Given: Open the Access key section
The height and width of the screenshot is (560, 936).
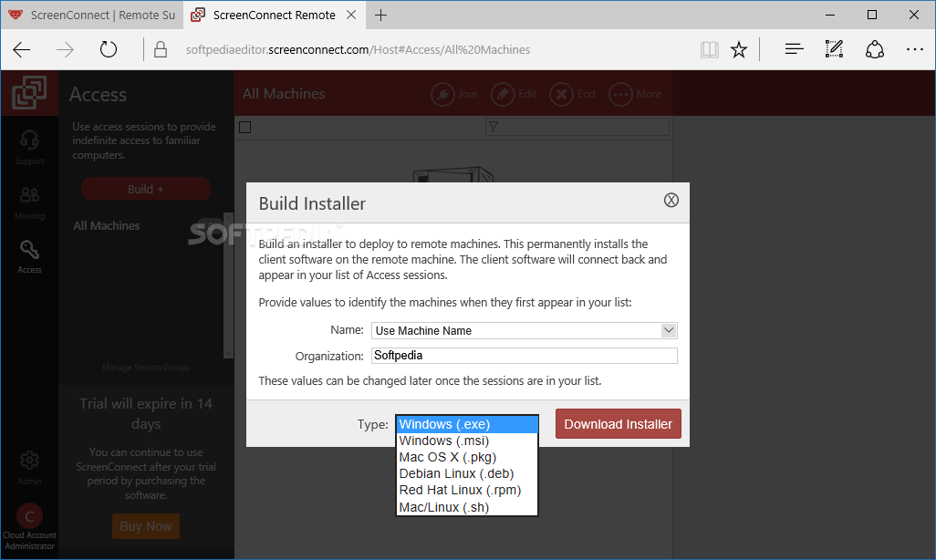Looking at the screenshot, I should [x=29, y=256].
